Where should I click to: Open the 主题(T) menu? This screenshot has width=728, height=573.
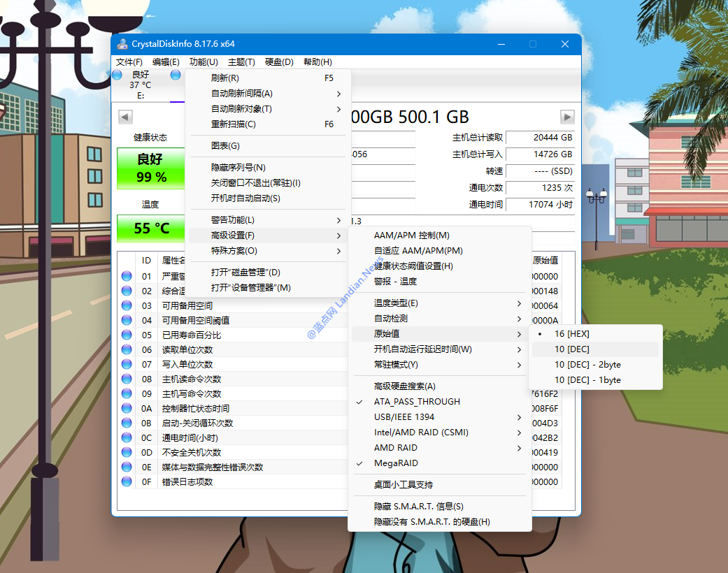coord(241,62)
